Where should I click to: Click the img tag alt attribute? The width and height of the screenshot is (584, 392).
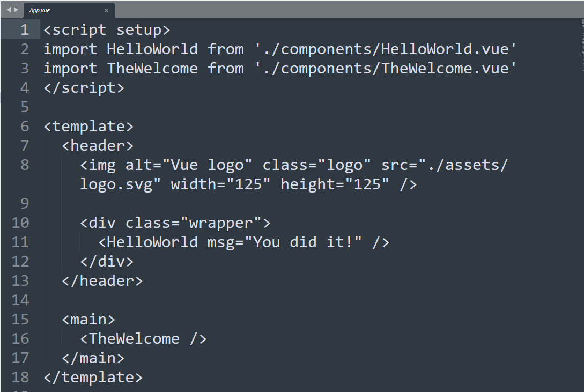coord(188,165)
